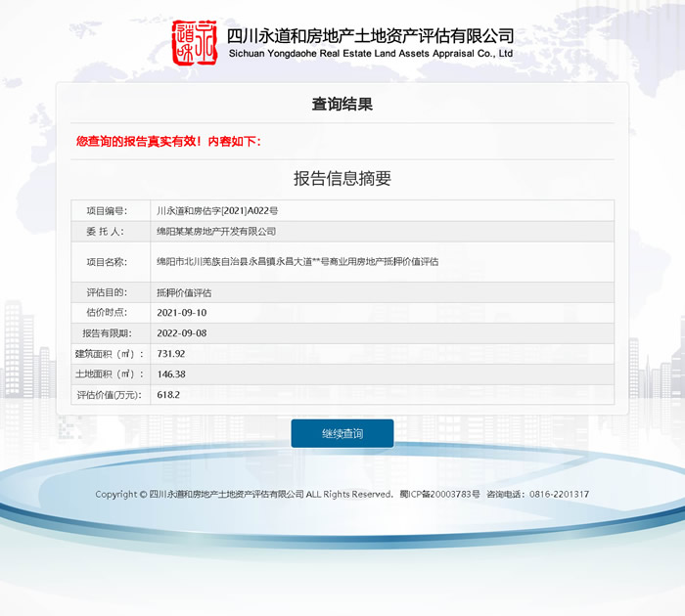This screenshot has height=616, width=685.
Task: Click the 报告信息摘要 title
Action: coord(342,178)
